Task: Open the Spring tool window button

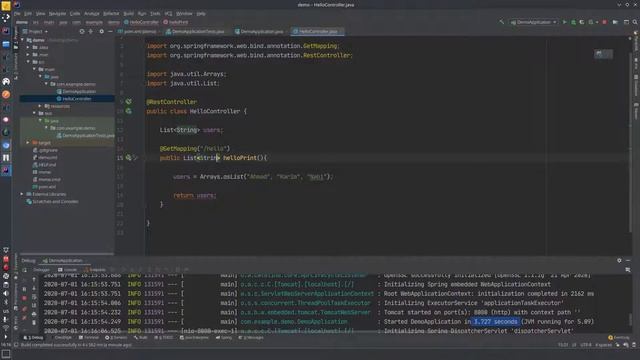Action: [x=224, y=338]
